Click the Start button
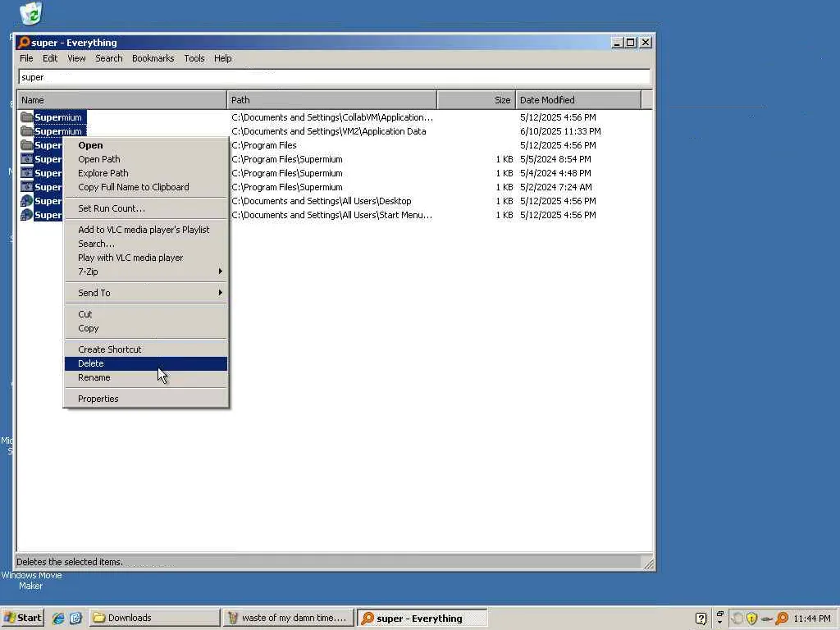The image size is (840, 630). click(x=22, y=618)
